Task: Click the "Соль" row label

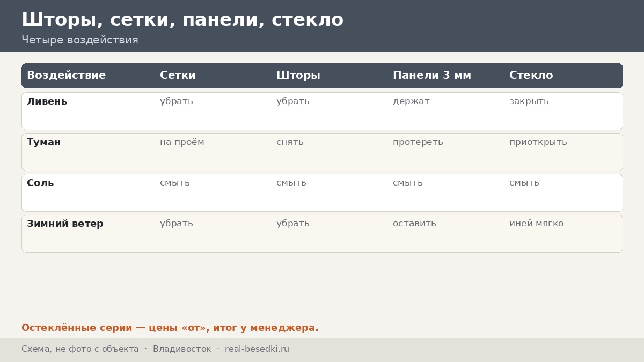Action: 40,183
